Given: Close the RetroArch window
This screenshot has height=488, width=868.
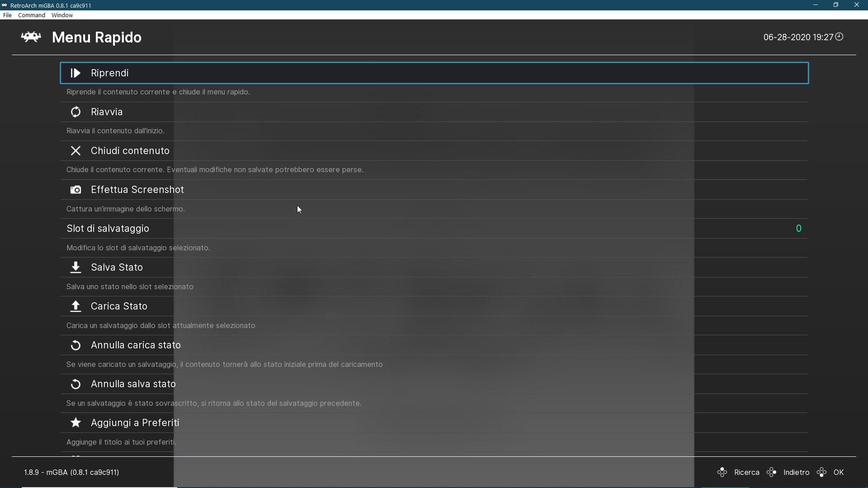Looking at the screenshot, I should (x=857, y=5).
